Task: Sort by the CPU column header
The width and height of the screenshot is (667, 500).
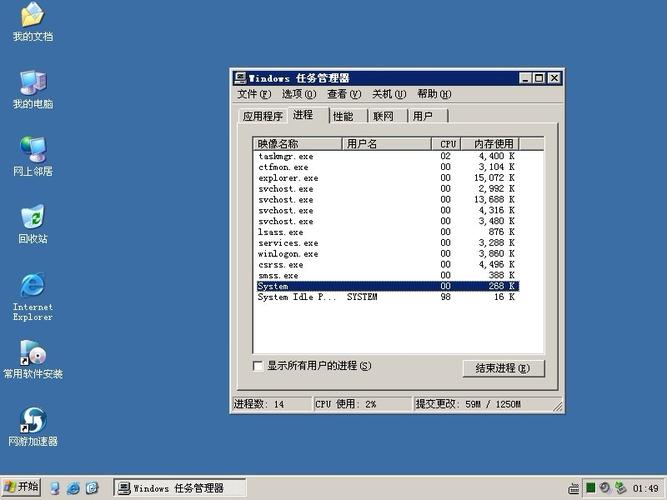Action: (447, 144)
